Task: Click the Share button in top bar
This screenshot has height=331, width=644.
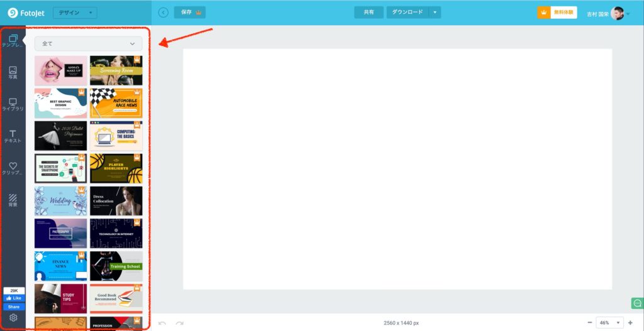Action: (x=369, y=13)
